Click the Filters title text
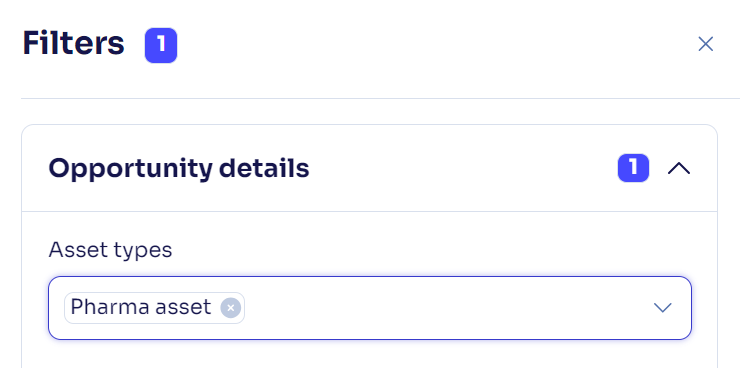740x368 pixels. pos(74,43)
